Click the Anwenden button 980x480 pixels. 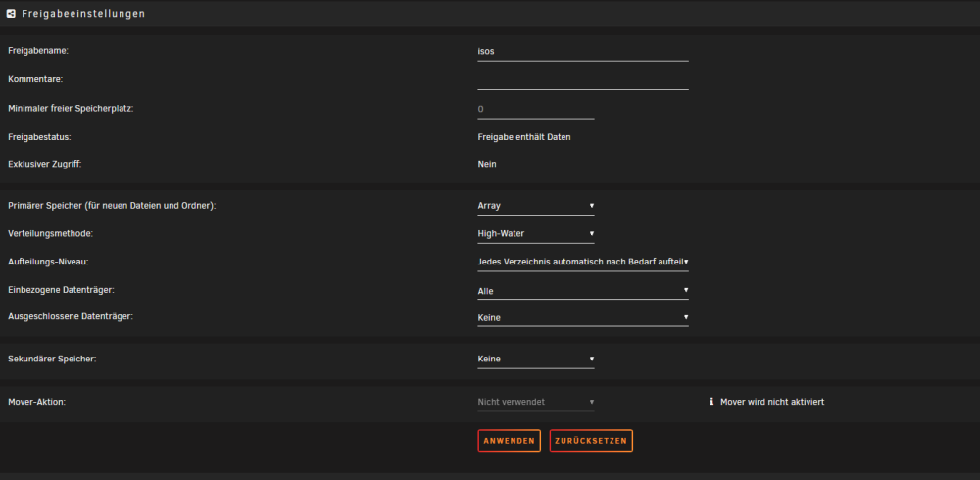click(509, 441)
